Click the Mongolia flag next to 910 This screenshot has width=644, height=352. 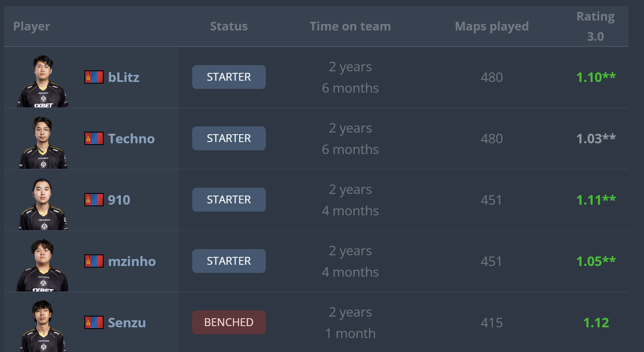94,200
